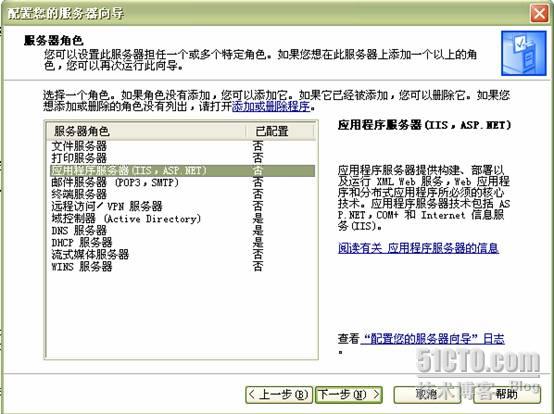The image size is (554, 414).
Task: Select 邮件服务器 (POP3, SMTP) row
Action: tap(182, 182)
